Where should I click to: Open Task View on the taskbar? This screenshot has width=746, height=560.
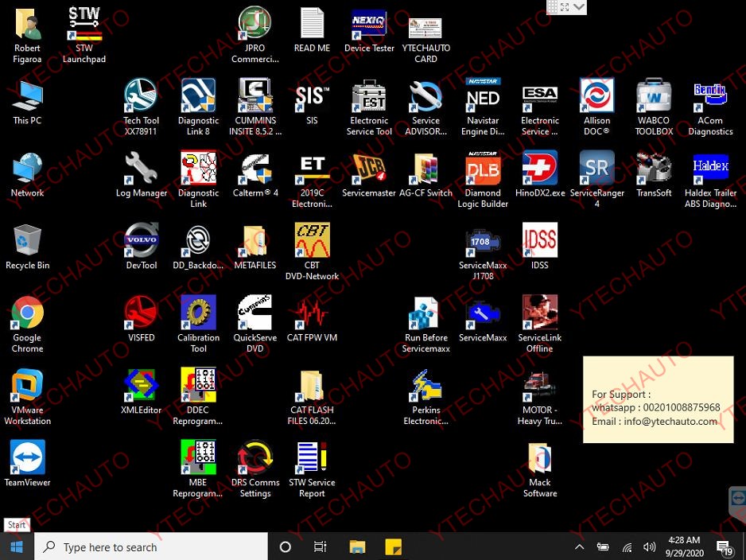pyautogui.click(x=321, y=546)
